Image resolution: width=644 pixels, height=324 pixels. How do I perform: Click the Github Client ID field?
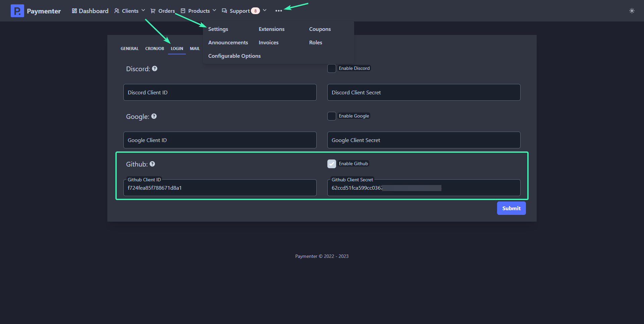pos(220,188)
